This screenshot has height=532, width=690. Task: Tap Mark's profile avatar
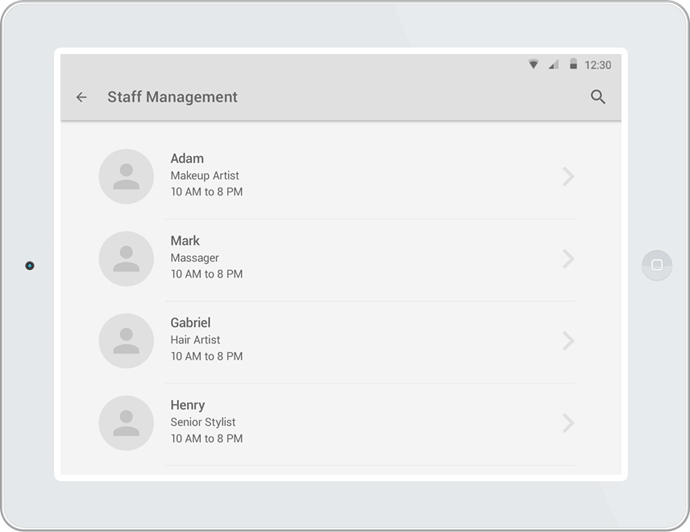(126, 259)
